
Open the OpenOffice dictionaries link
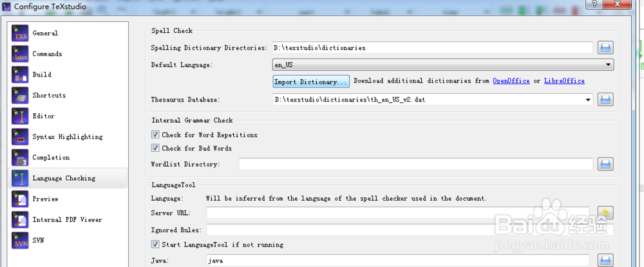click(x=511, y=81)
